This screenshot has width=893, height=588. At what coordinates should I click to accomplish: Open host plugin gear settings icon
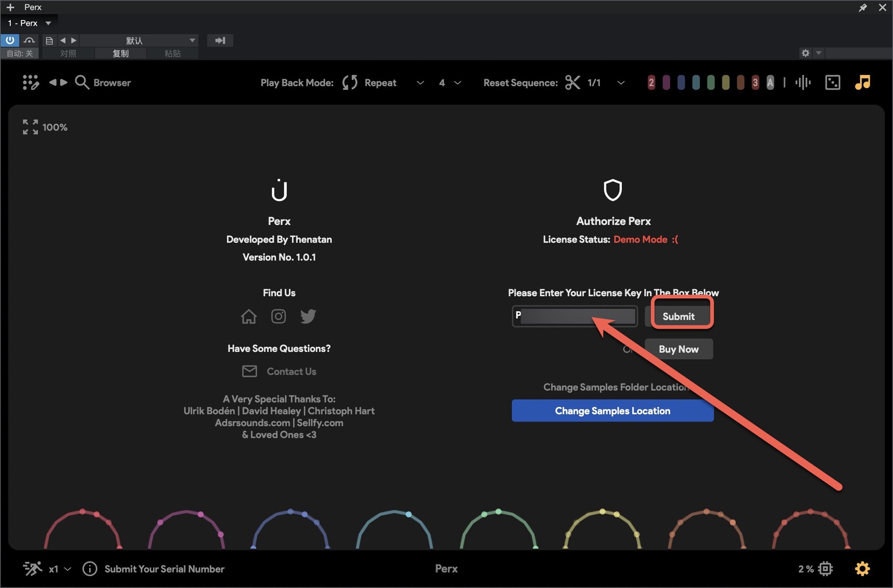tap(806, 53)
